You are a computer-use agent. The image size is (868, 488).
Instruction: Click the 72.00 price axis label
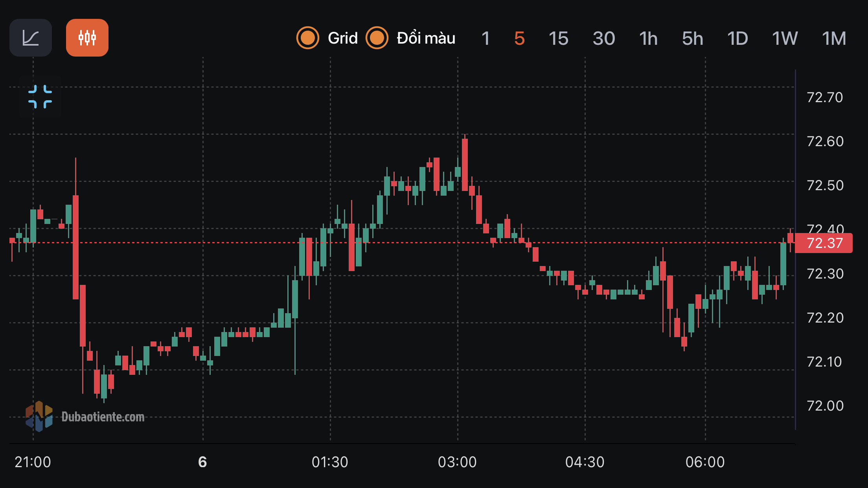coord(825,405)
